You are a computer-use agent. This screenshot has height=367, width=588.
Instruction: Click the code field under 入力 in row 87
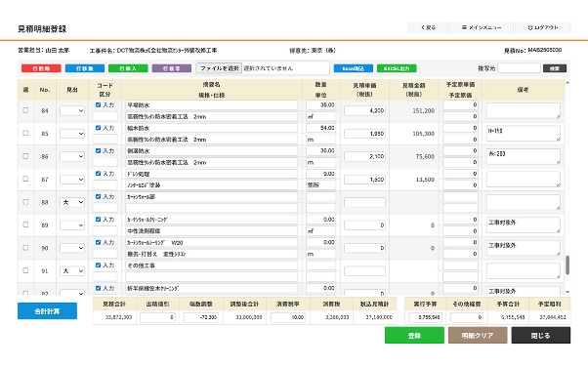105,185
